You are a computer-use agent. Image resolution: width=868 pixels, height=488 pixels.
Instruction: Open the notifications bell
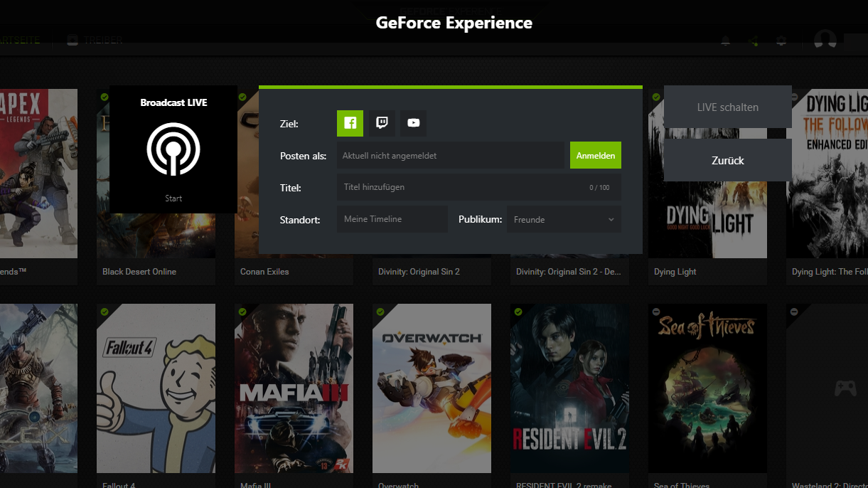[x=725, y=41]
